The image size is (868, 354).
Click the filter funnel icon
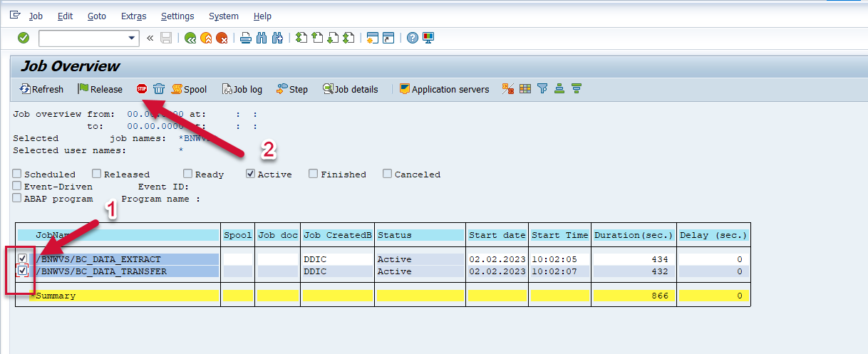[x=543, y=89]
